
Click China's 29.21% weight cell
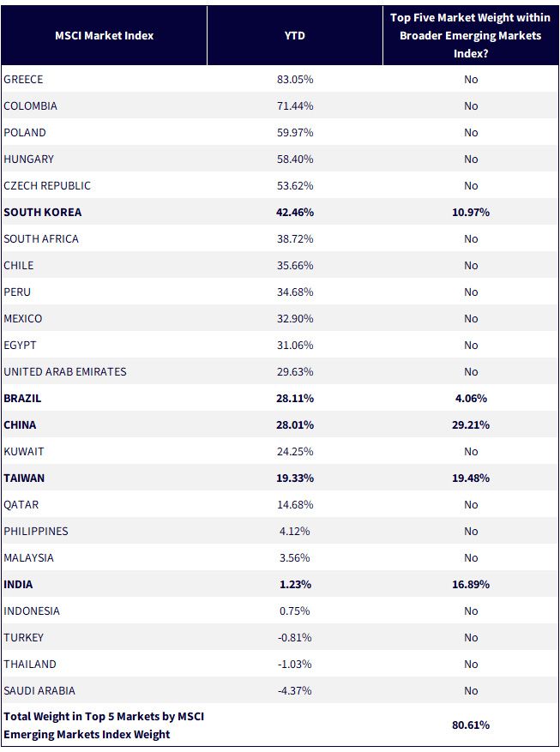(x=471, y=424)
